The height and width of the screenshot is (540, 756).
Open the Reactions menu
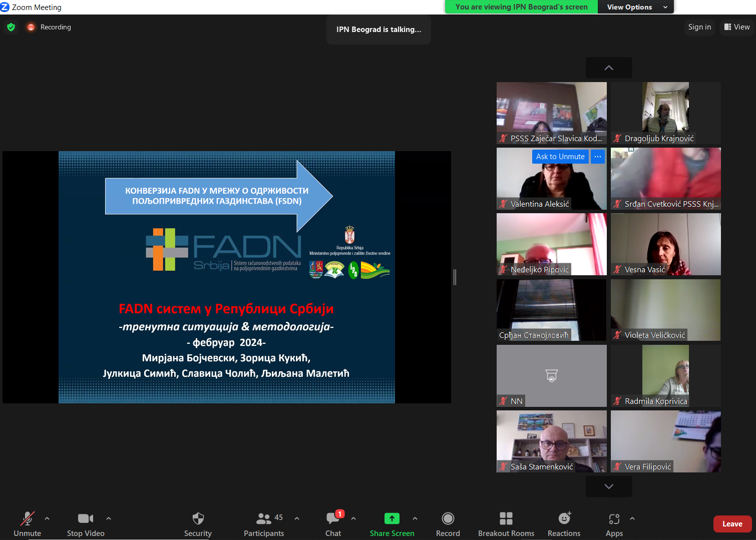(x=564, y=524)
